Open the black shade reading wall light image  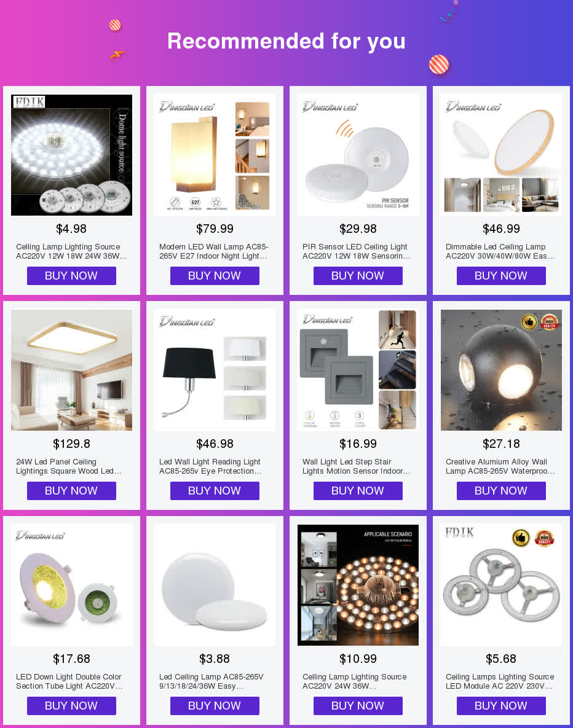point(214,370)
